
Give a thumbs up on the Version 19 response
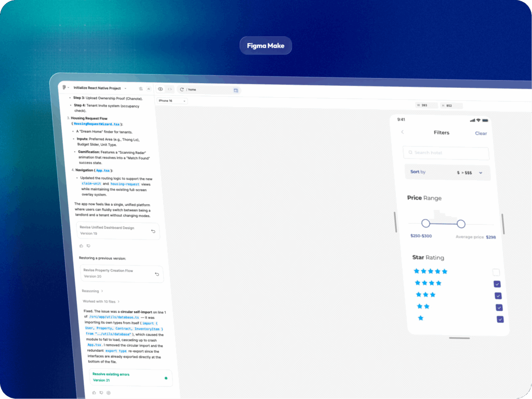click(x=81, y=246)
